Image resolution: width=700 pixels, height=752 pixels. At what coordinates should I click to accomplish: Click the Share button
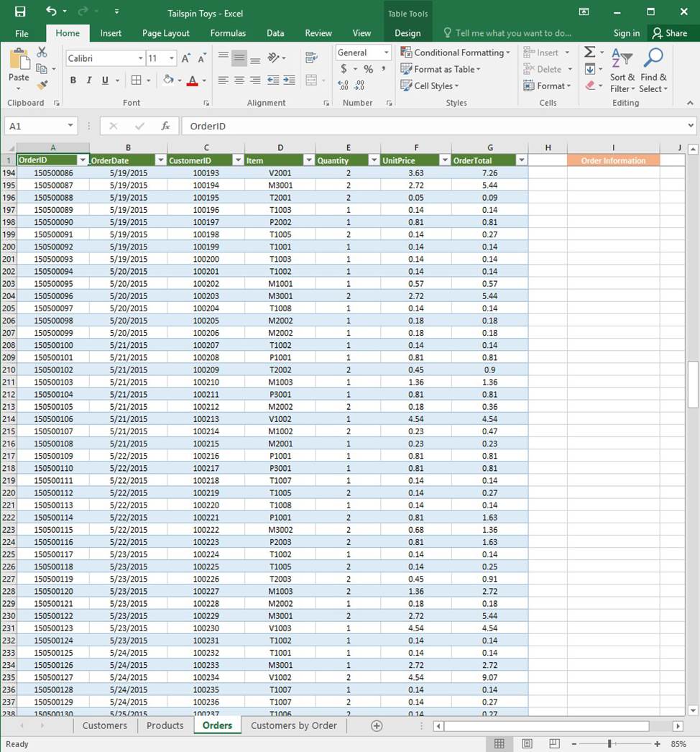[x=669, y=33]
